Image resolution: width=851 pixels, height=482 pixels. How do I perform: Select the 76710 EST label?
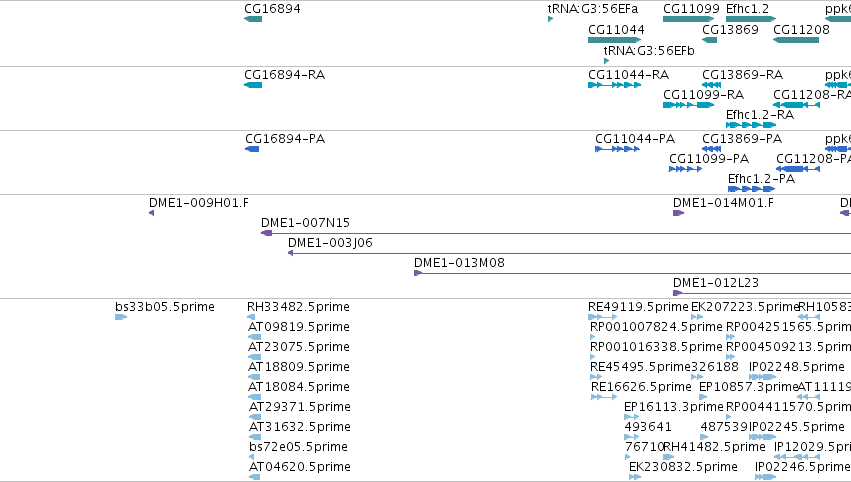(645, 448)
